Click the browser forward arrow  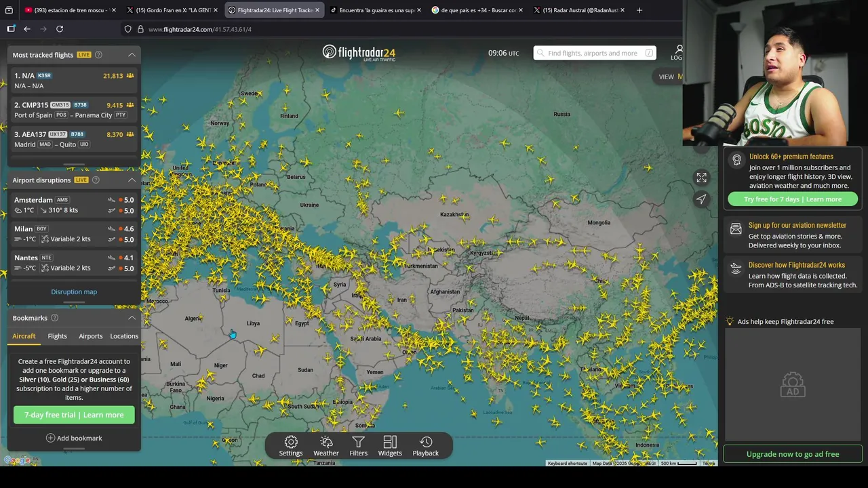pyautogui.click(x=43, y=29)
